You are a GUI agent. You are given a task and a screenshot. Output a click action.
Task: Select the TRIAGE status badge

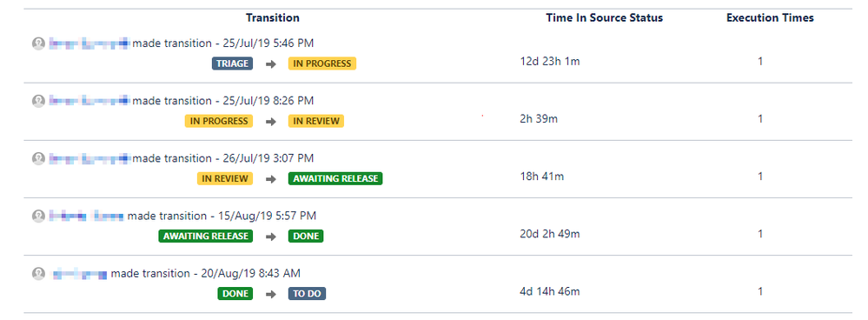[x=233, y=63]
